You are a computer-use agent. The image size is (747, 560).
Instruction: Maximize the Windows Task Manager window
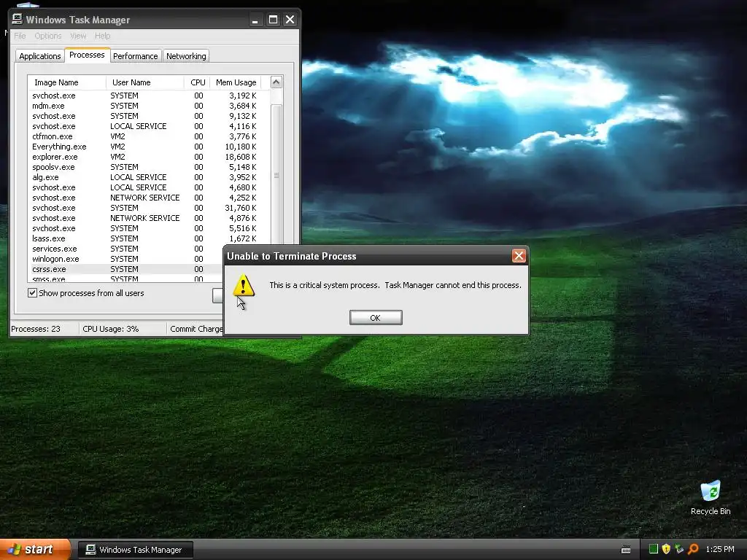coord(273,20)
